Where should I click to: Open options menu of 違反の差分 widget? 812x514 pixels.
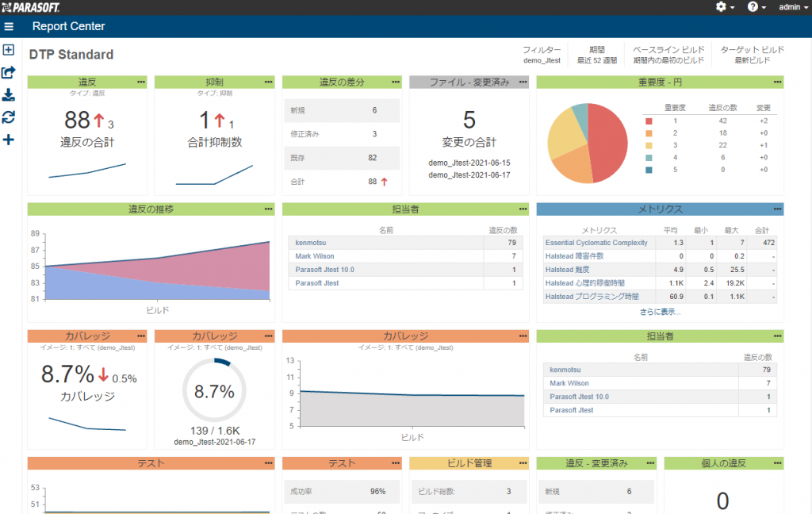click(396, 82)
